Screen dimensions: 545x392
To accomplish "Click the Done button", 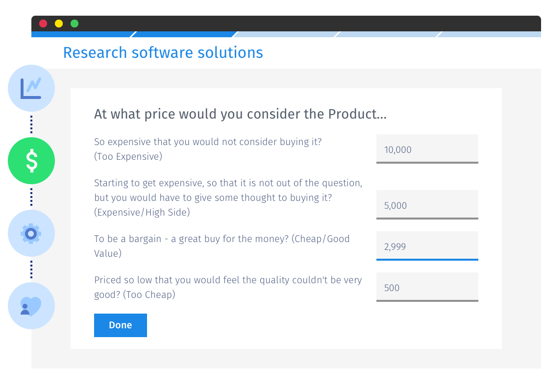I will (x=121, y=325).
